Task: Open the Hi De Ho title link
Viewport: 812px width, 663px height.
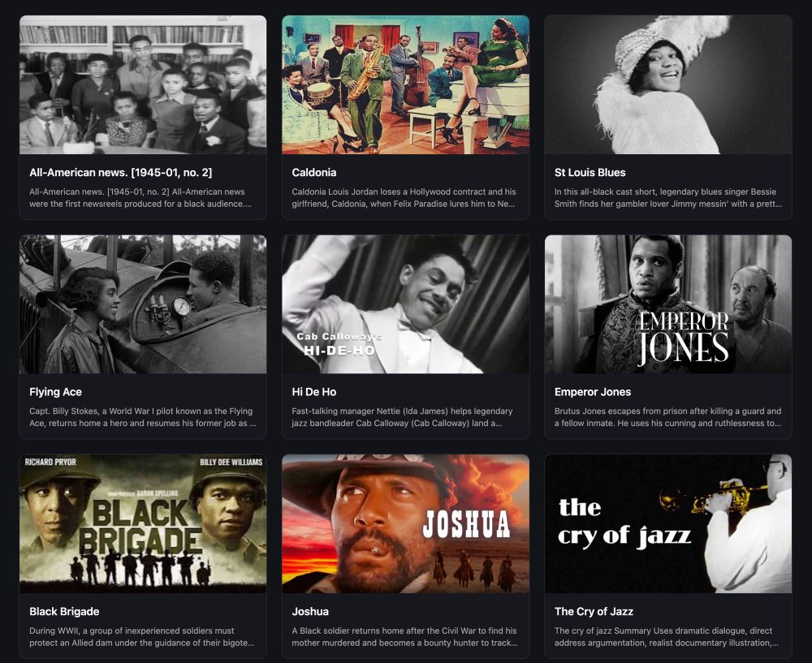Action: (313, 392)
